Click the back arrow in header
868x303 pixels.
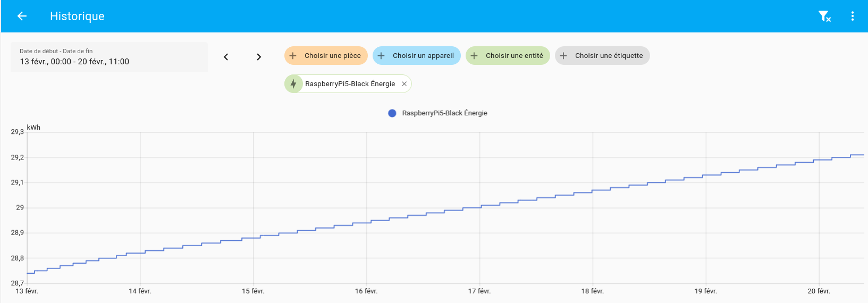(22, 16)
